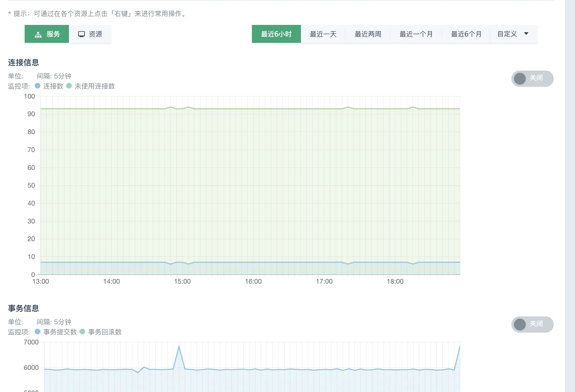The height and width of the screenshot is (392, 575).
Task: Select 最近两周 time range
Action: click(x=368, y=34)
